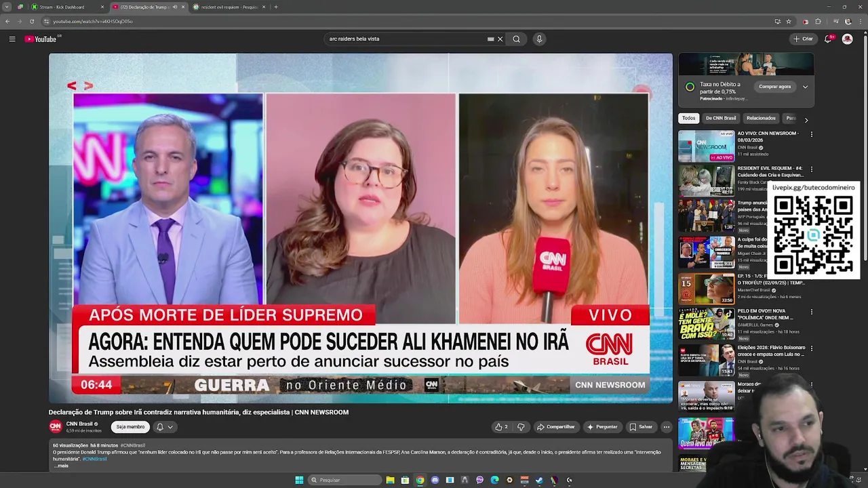The width and height of the screenshot is (868, 488).
Task: Open MasterChef EP. 15 thumbnail
Action: (x=706, y=288)
